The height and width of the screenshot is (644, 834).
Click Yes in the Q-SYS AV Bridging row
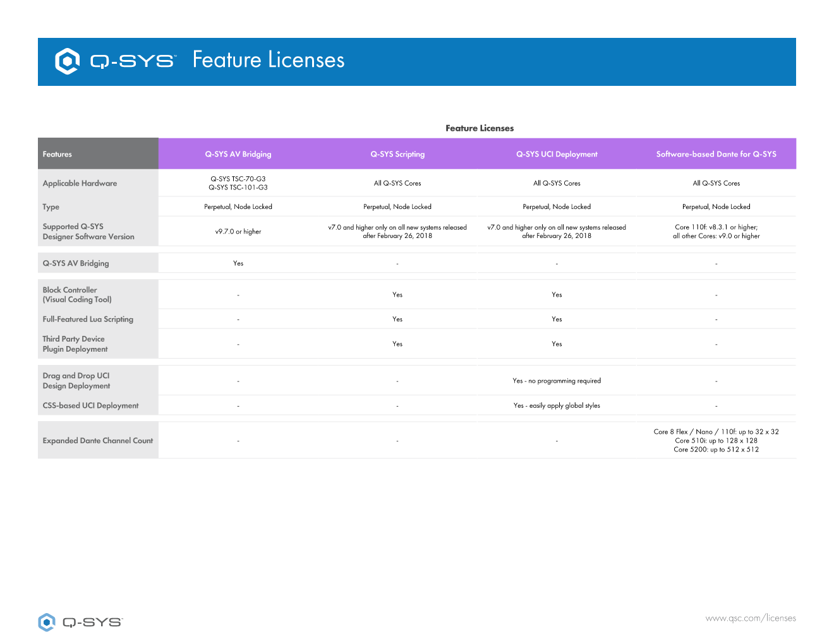238,263
